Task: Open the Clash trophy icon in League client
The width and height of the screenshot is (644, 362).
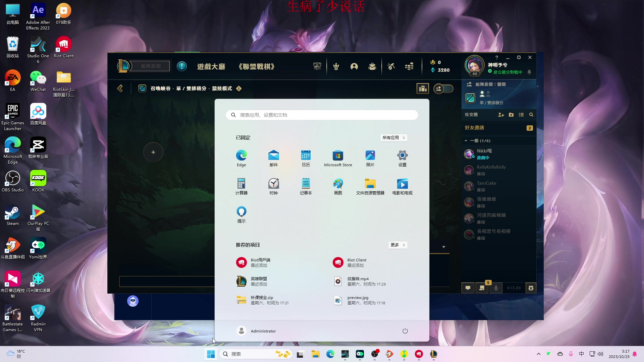Action: [x=317, y=66]
